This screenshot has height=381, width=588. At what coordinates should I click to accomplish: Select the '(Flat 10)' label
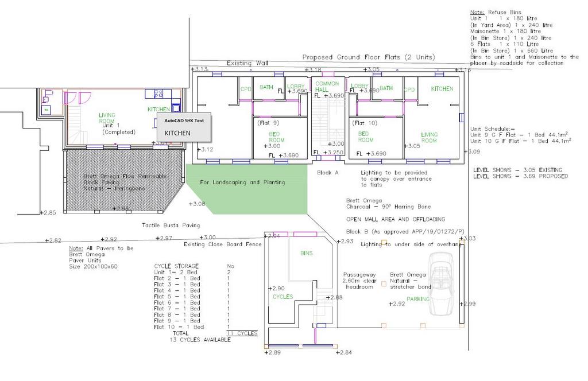(365, 123)
